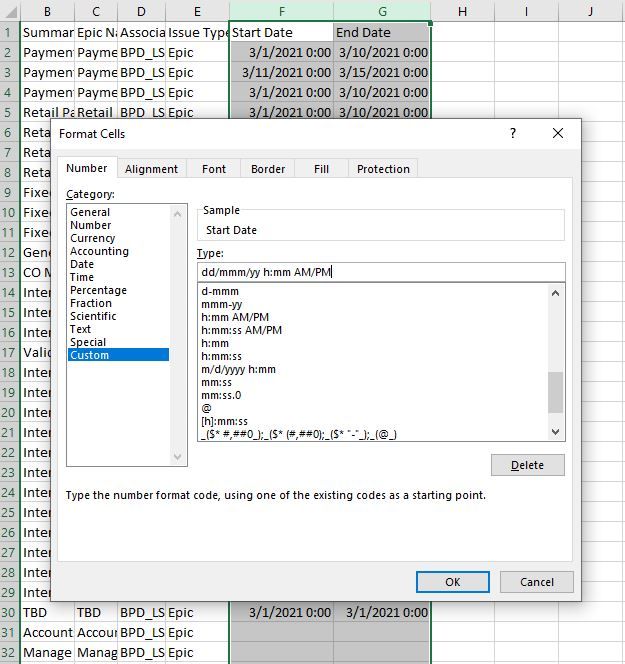Choose the mm:ss format code
The width and height of the screenshot is (625, 664).
coord(373,382)
